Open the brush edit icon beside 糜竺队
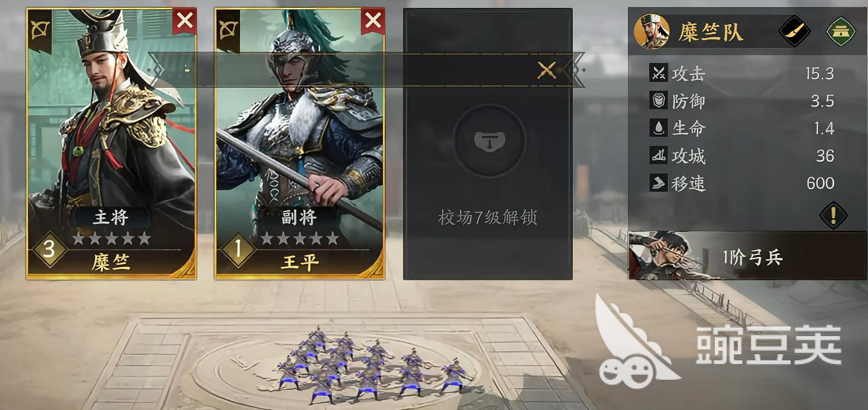 coord(795,31)
